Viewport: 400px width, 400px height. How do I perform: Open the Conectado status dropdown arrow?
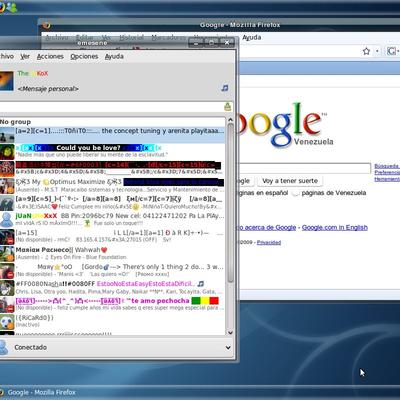point(228,347)
